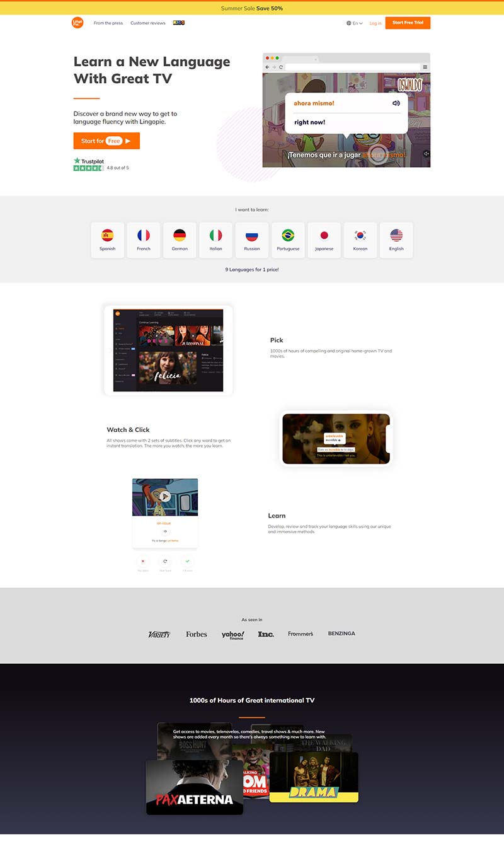The height and width of the screenshot is (851, 504).
Task: Click the Felicia show thumbnail
Action: (168, 368)
